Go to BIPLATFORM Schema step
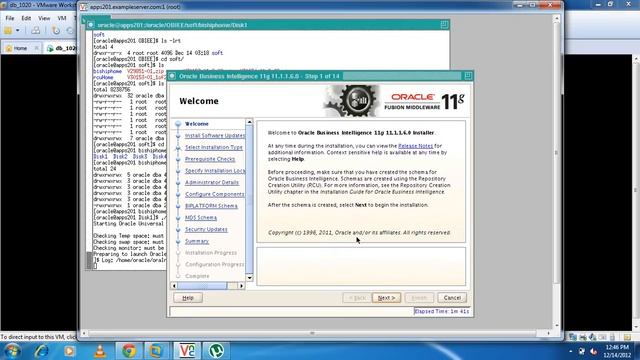640x360 pixels. (211, 206)
